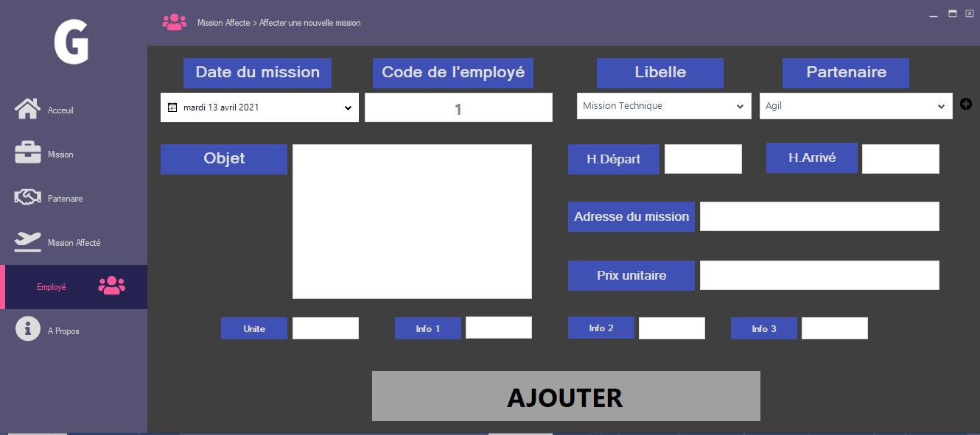Click the Adresse du mission input field

click(819, 216)
